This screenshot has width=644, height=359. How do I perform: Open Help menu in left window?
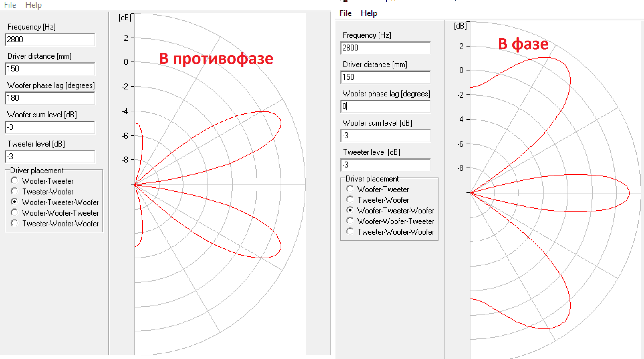click(33, 5)
